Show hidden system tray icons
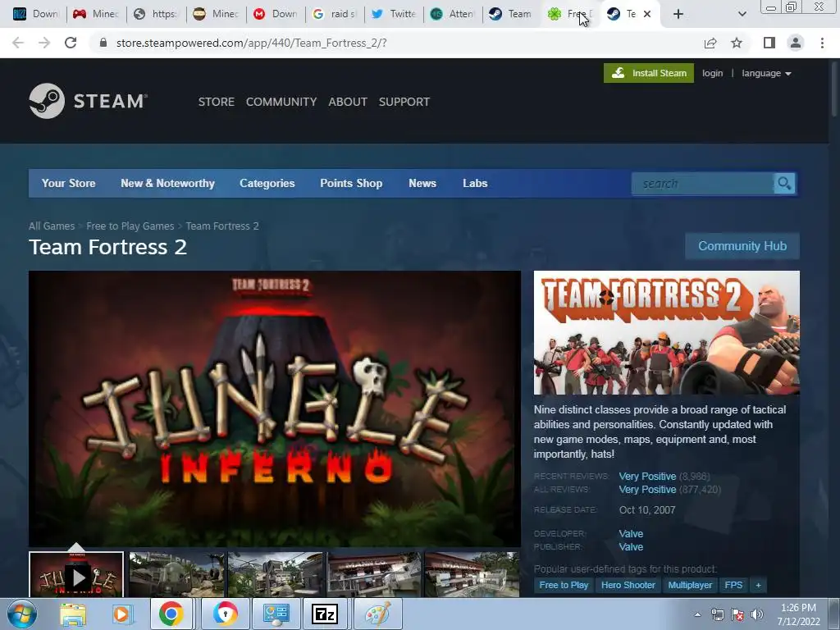840x630 pixels. pyautogui.click(x=697, y=614)
